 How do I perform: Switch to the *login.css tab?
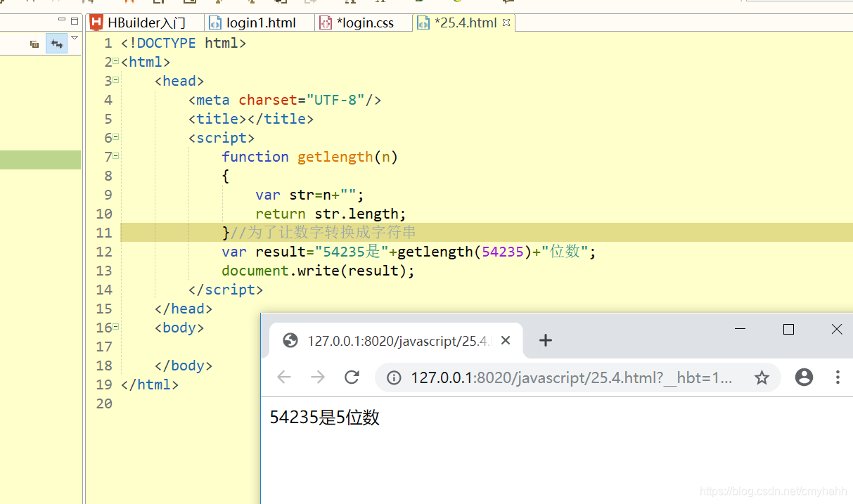pyautogui.click(x=364, y=22)
